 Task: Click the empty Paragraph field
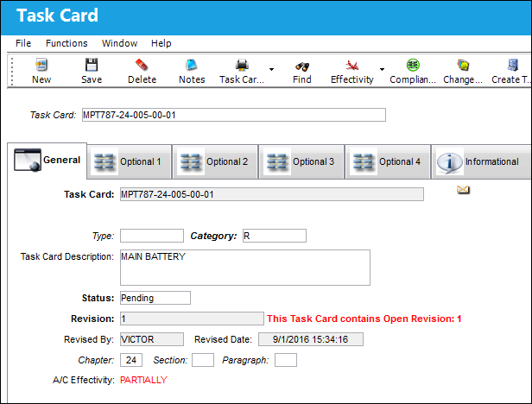click(x=286, y=360)
